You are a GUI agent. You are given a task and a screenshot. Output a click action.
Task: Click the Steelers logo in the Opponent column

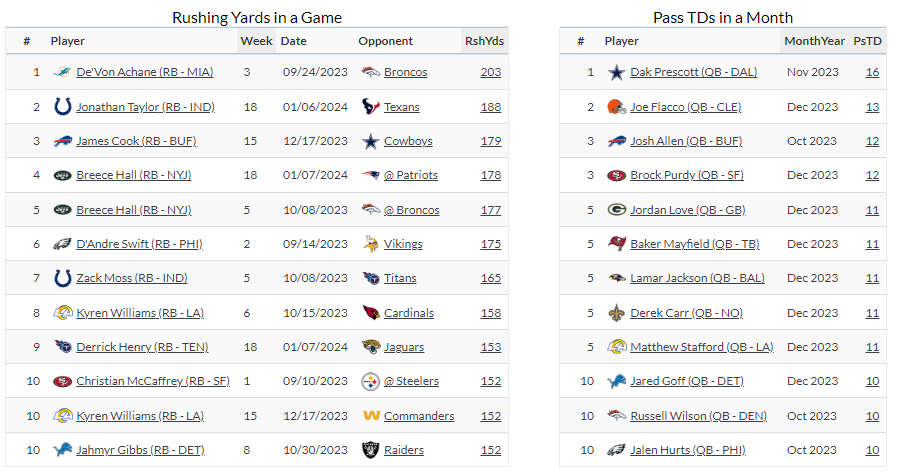tap(370, 381)
